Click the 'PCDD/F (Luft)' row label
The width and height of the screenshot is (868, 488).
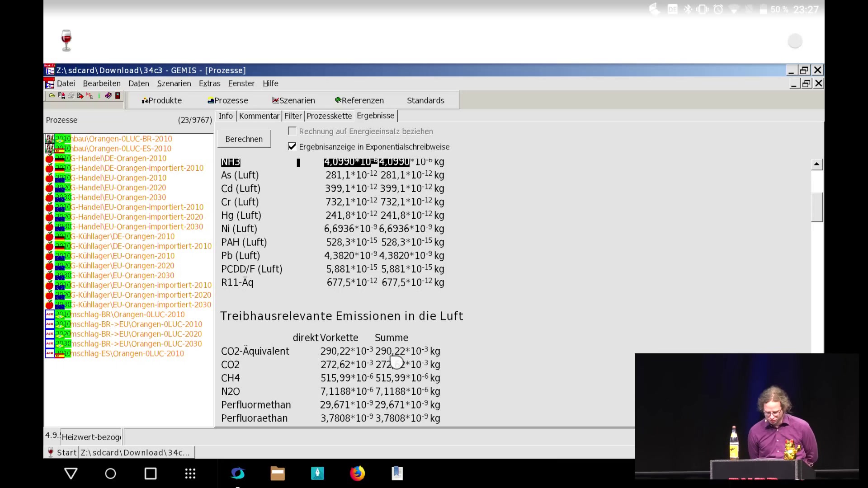point(251,269)
